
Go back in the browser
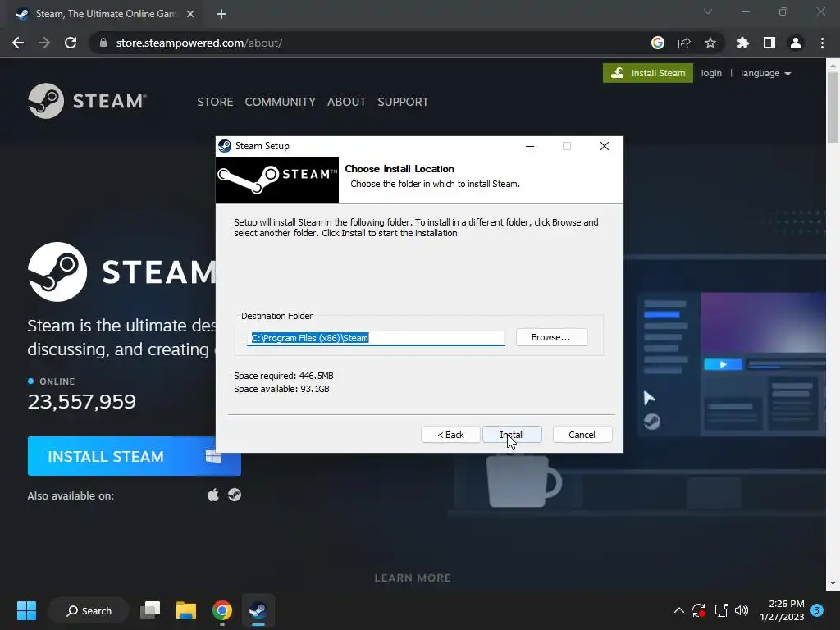pyautogui.click(x=18, y=43)
